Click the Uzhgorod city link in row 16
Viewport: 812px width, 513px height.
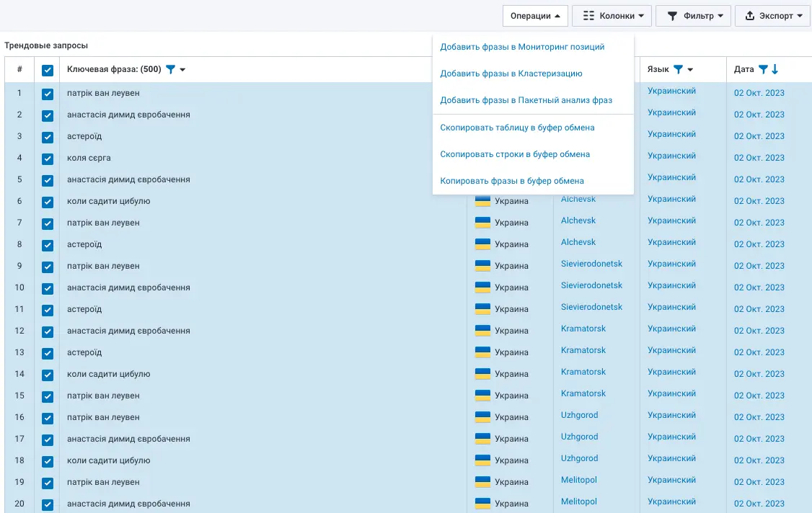579,415
